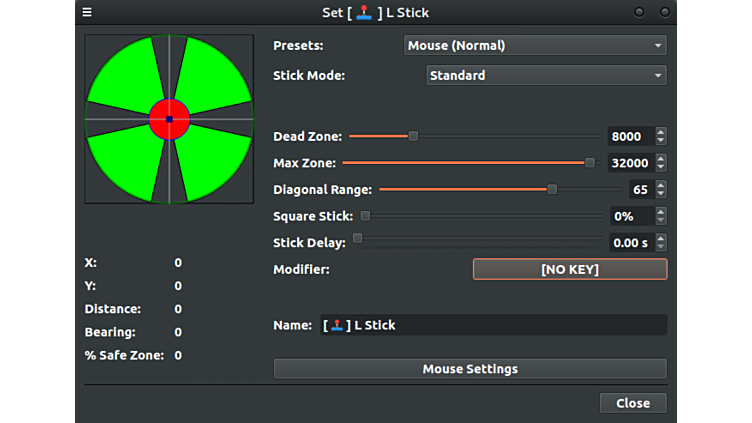
Task: Click the Dead Zone slider handle
Action: click(x=413, y=136)
